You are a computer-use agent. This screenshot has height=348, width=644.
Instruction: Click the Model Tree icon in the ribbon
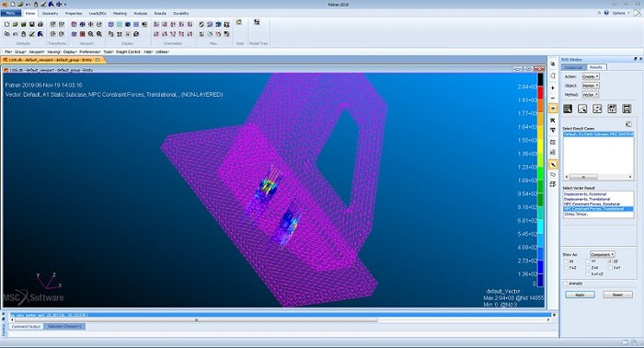257,22
